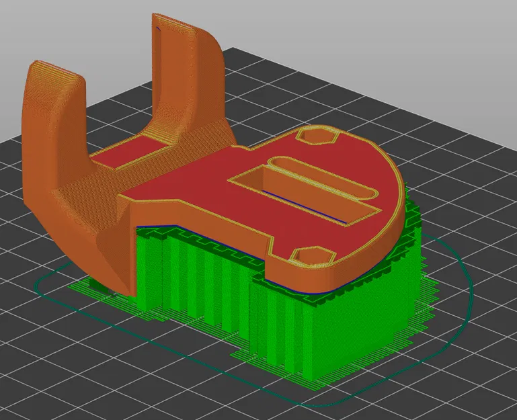Image resolution: width=517 pixels, height=420 pixels.
Task: Click the rectangular slot cutout in top
Action: pos(305,195)
